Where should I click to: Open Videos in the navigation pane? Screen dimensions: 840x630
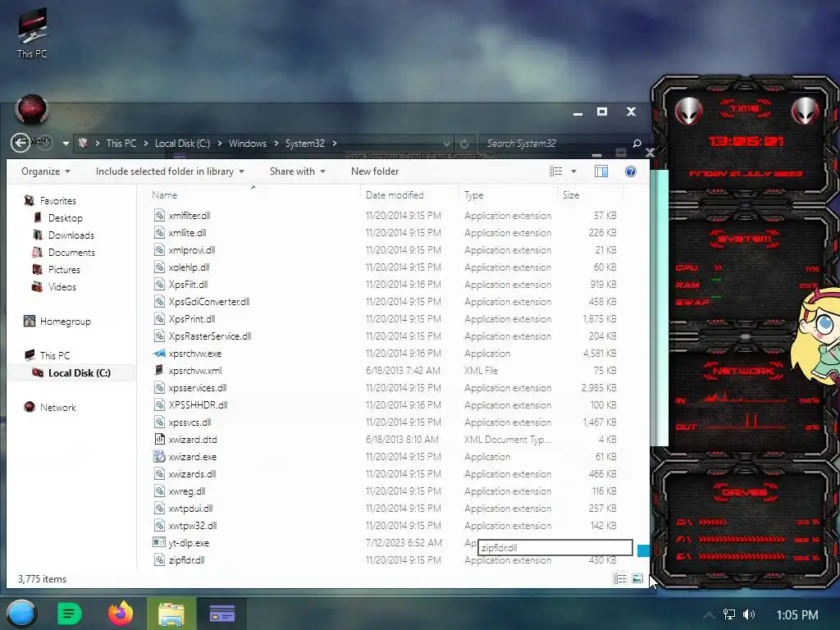(x=62, y=286)
